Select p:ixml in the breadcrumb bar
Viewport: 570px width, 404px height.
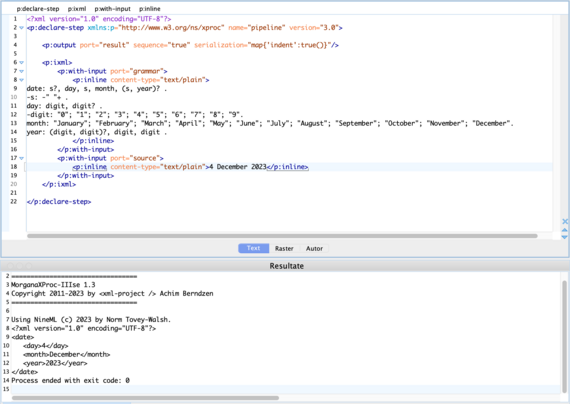pos(77,9)
